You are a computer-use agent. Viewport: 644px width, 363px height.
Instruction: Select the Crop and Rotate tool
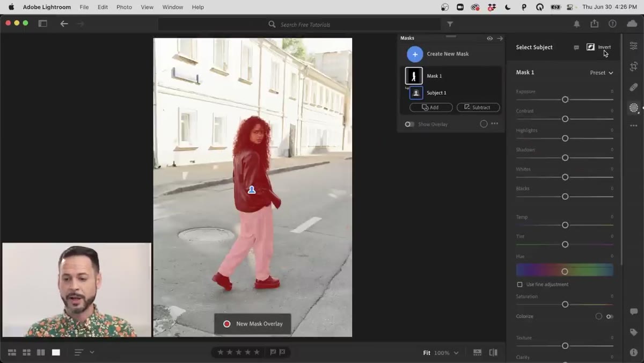634,67
